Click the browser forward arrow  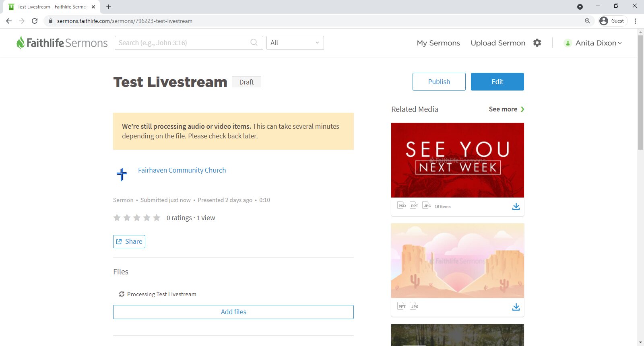pos(22,21)
